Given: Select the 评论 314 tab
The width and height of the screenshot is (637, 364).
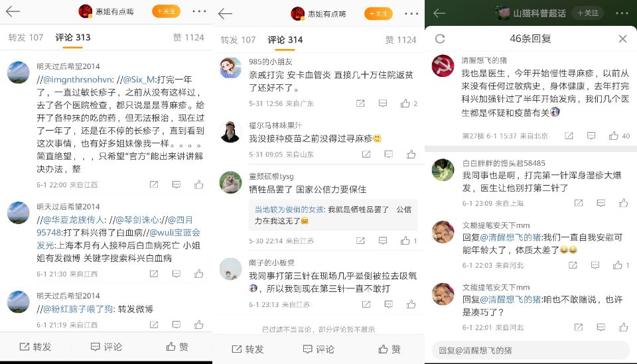Looking at the screenshot, I should 285,40.
